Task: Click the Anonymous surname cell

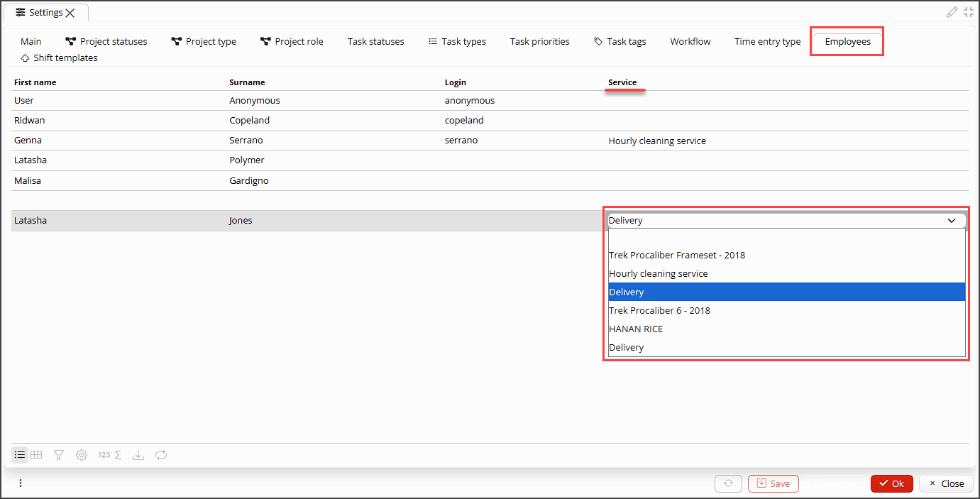Action: [x=255, y=101]
